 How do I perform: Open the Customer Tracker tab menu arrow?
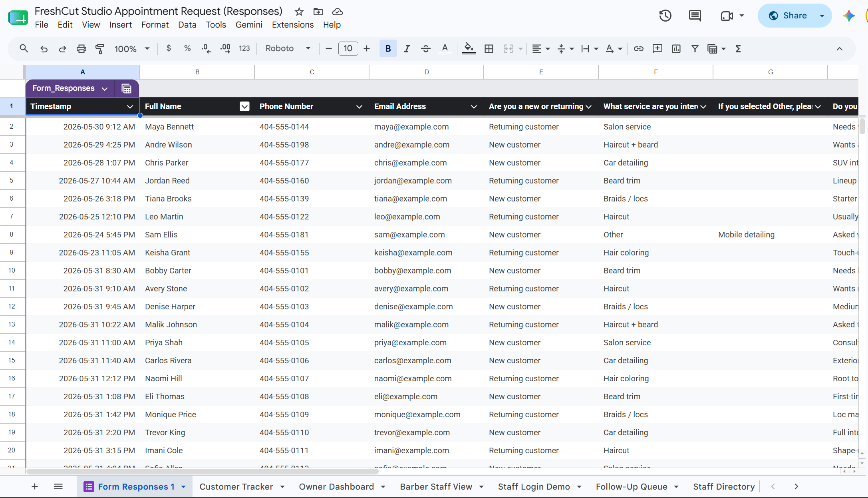[x=282, y=487]
